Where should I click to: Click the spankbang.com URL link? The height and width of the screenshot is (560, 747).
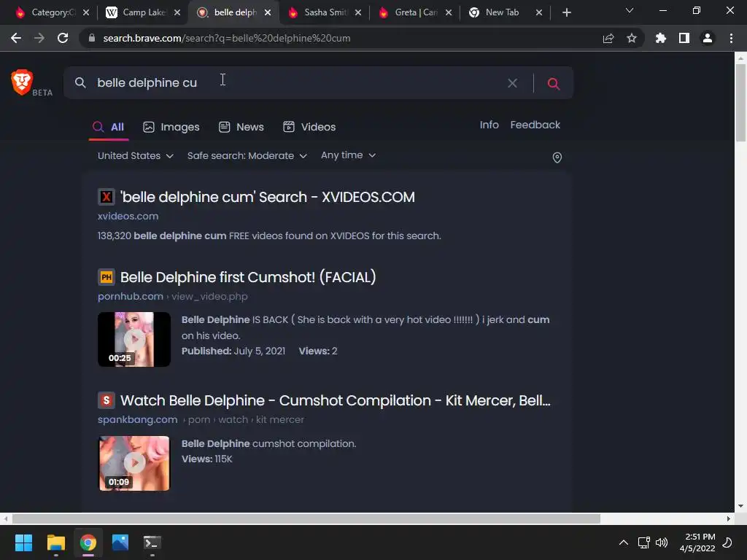click(x=137, y=419)
